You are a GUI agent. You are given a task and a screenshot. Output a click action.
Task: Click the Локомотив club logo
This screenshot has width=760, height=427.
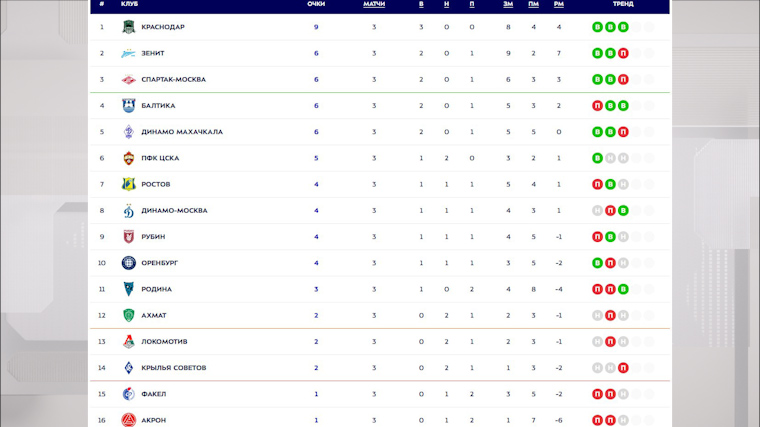point(128,341)
